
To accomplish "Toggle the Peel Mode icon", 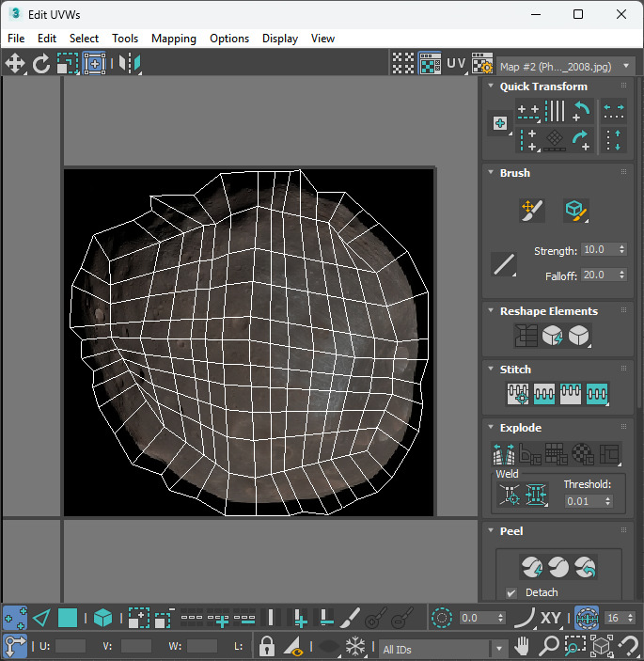I will click(x=558, y=567).
